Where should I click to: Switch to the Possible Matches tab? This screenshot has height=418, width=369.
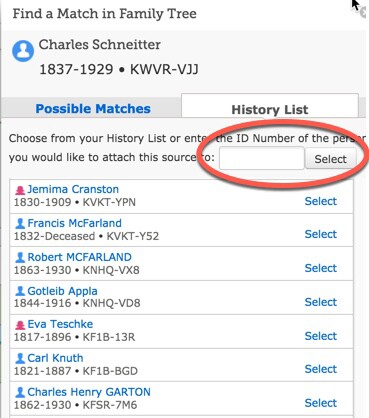93,109
